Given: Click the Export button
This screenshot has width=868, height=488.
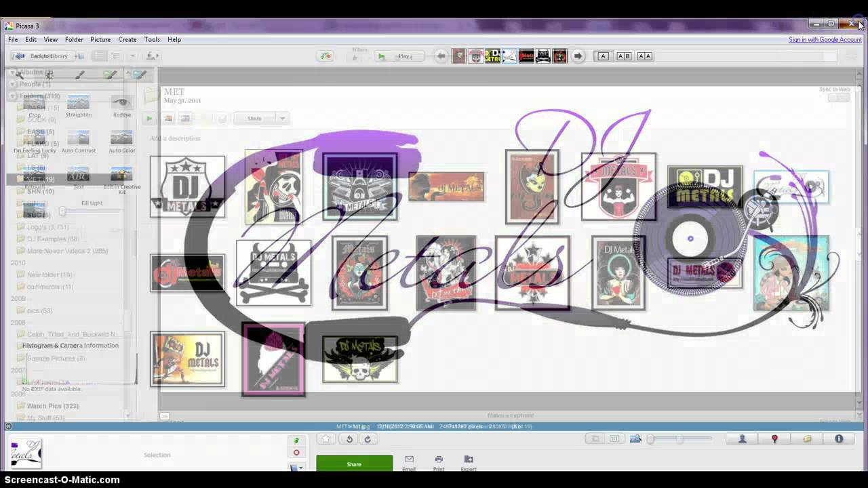Looking at the screenshot, I should click(x=469, y=463).
